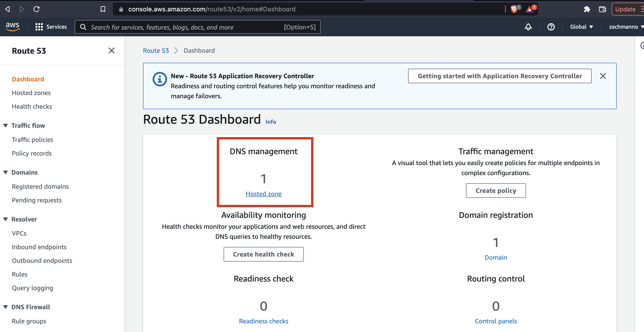Open the Services grid menu

[x=51, y=27]
